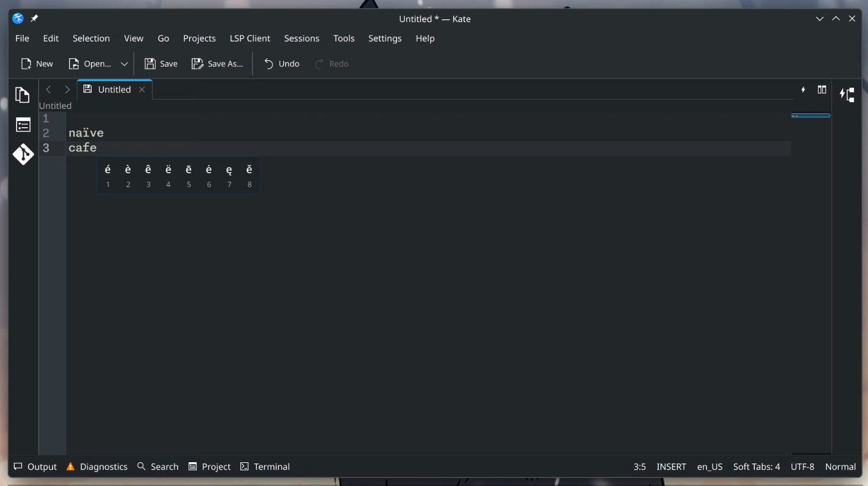
Task: Open the right sidebar bookmark panel icon
Action: coord(847,95)
